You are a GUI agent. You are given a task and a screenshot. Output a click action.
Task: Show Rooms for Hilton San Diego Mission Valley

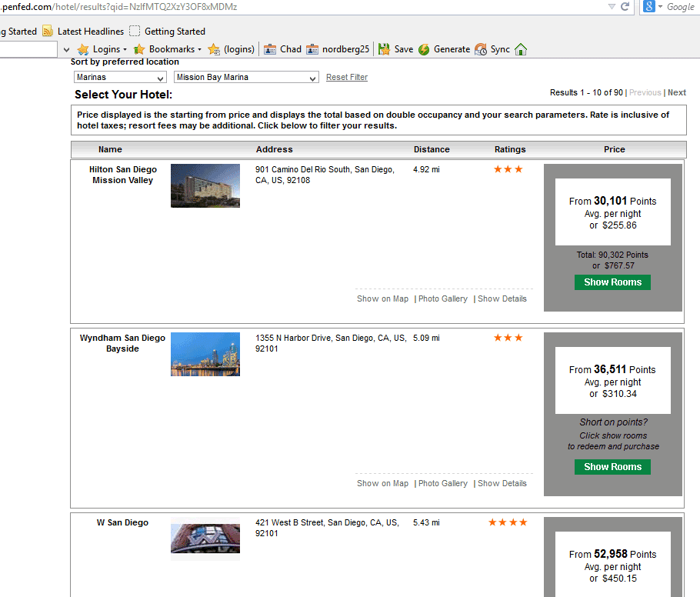(x=612, y=282)
